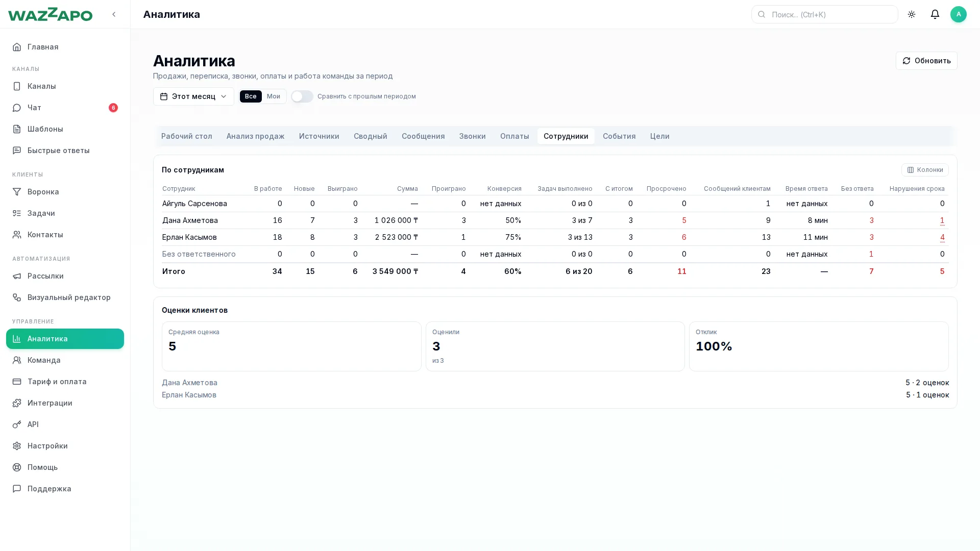This screenshot has height=551, width=980.
Task: Click the Обновить refresh button
Action: click(x=926, y=61)
